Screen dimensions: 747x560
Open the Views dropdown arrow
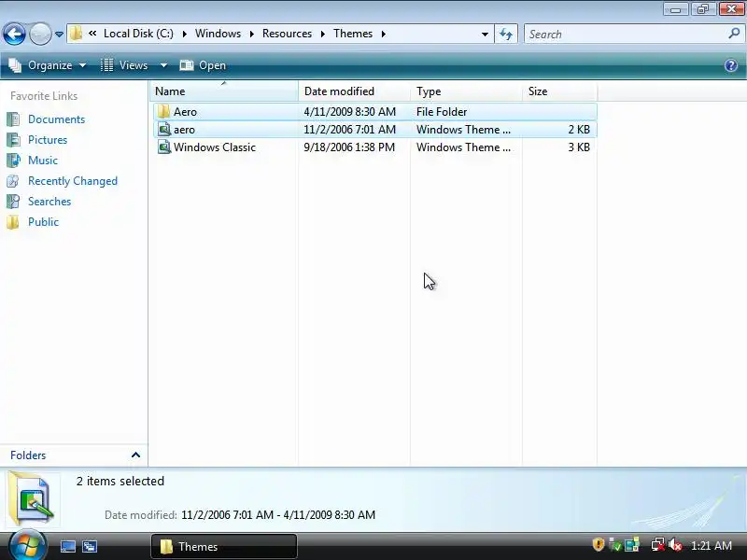163,65
